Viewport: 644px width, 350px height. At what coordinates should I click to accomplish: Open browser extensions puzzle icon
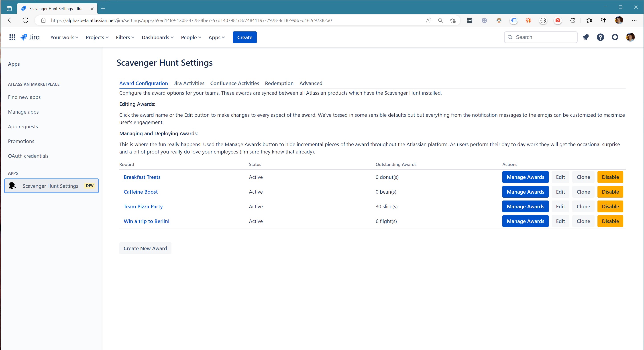coord(573,20)
